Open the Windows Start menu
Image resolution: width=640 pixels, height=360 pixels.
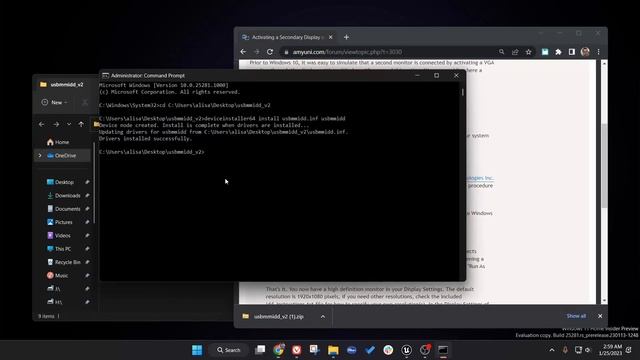click(197, 350)
